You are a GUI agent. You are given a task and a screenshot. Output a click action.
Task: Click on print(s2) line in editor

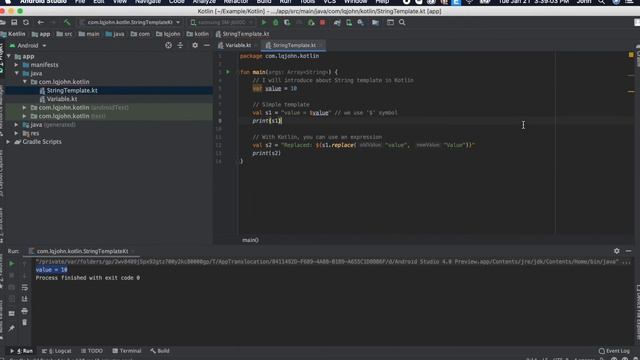pyautogui.click(x=267, y=153)
